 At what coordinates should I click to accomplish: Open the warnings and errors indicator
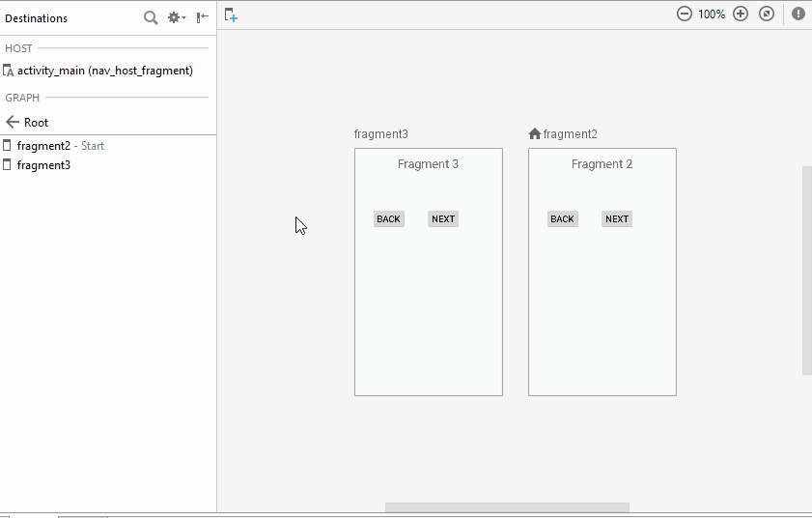point(798,14)
